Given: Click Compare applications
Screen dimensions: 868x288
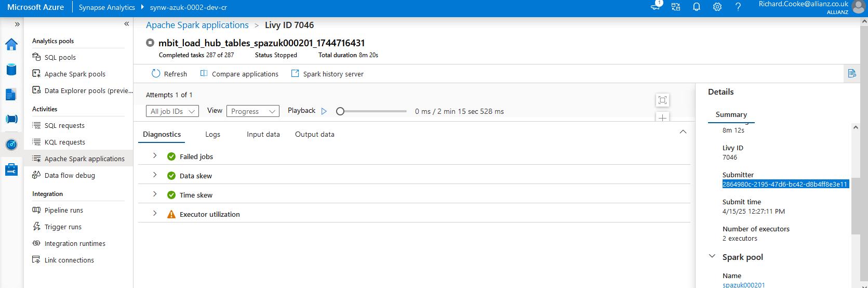Looking at the screenshot, I should (239, 74).
